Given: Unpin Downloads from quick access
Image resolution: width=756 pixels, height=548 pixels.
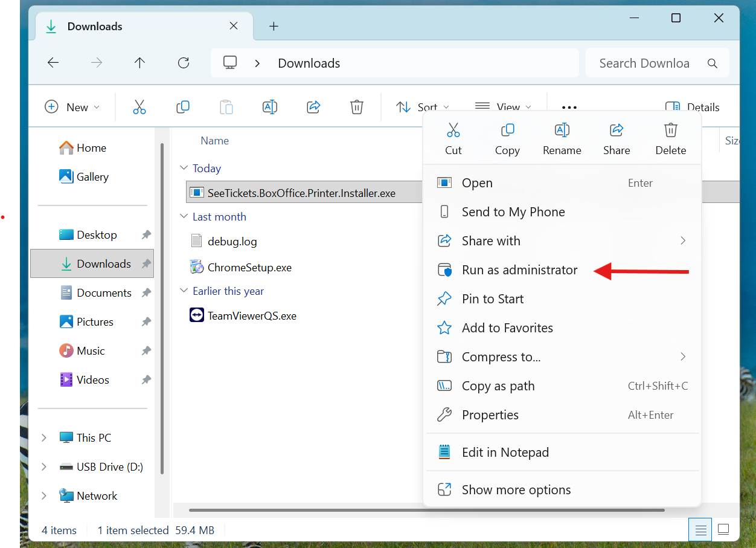Looking at the screenshot, I should pos(146,264).
